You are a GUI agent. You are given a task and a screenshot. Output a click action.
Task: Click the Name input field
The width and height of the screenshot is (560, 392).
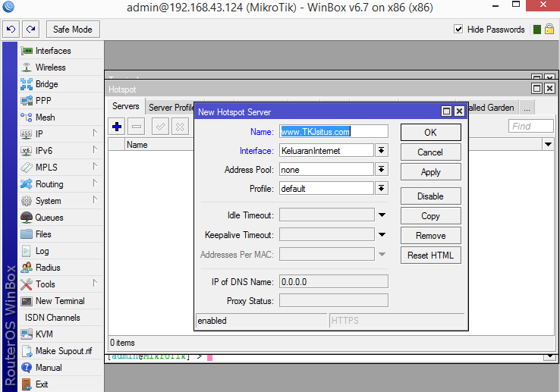pyautogui.click(x=334, y=131)
